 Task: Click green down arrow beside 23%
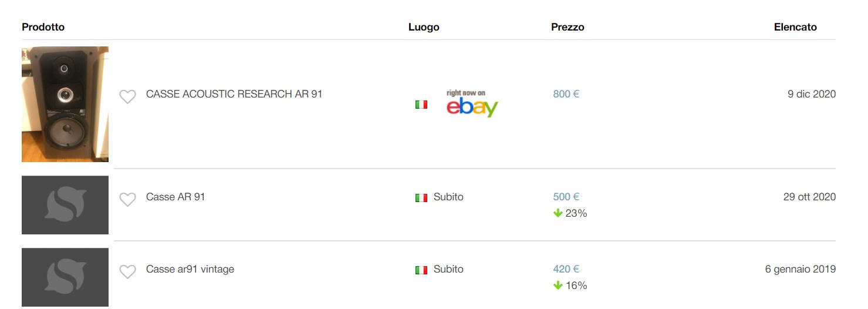(558, 213)
